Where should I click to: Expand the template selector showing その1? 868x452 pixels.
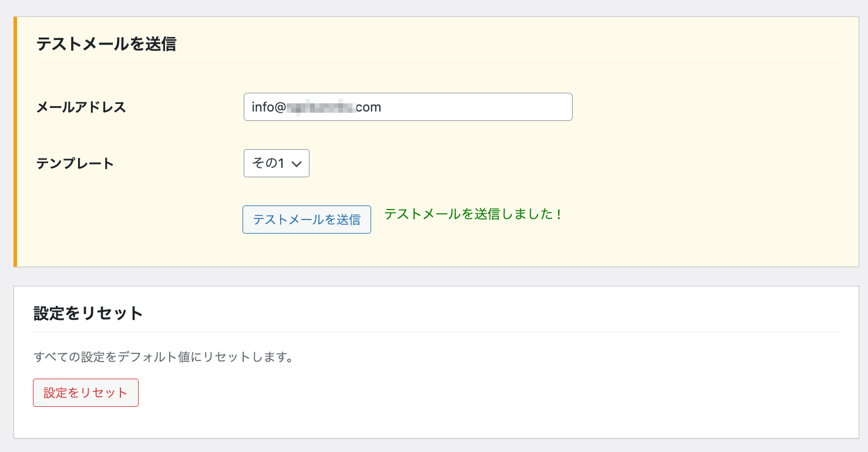pos(276,163)
